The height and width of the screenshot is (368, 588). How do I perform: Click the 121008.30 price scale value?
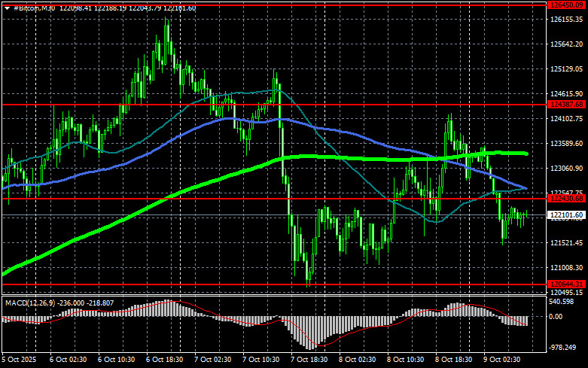click(566, 268)
